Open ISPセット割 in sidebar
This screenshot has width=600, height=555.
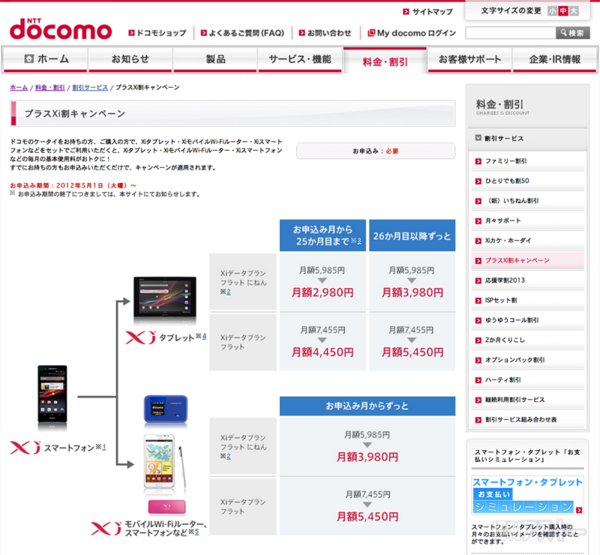501,300
